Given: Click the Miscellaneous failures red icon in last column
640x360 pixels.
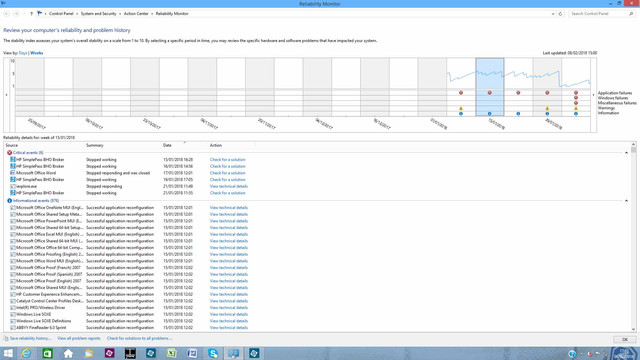Looking at the screenshot, I should point(576,103).
